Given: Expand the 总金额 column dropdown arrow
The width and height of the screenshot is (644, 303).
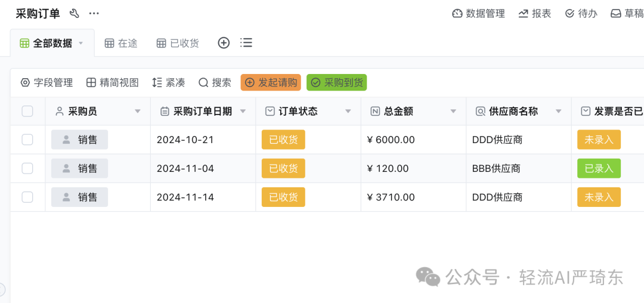Looking at the screenshot, I should 454,112.
